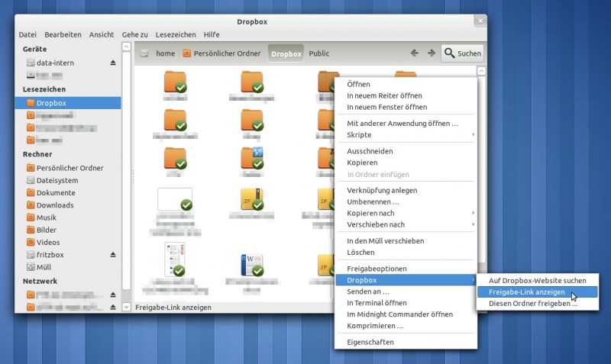Expand the Kopieren nach submenu
Image resolution: width=611 pixels, height=364 pixels.
(473, 213)
